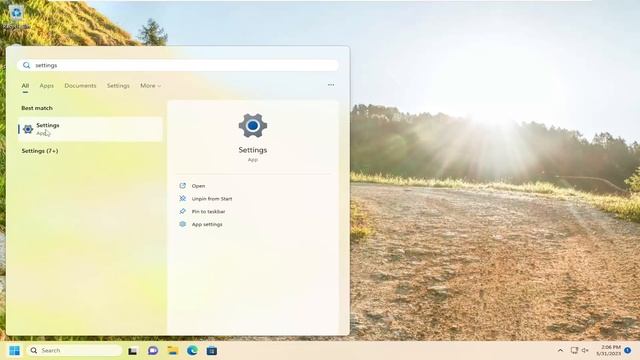Click the Open action for Settings
Image resolution: width=640 pixels, height=360 pixels.
198,186
